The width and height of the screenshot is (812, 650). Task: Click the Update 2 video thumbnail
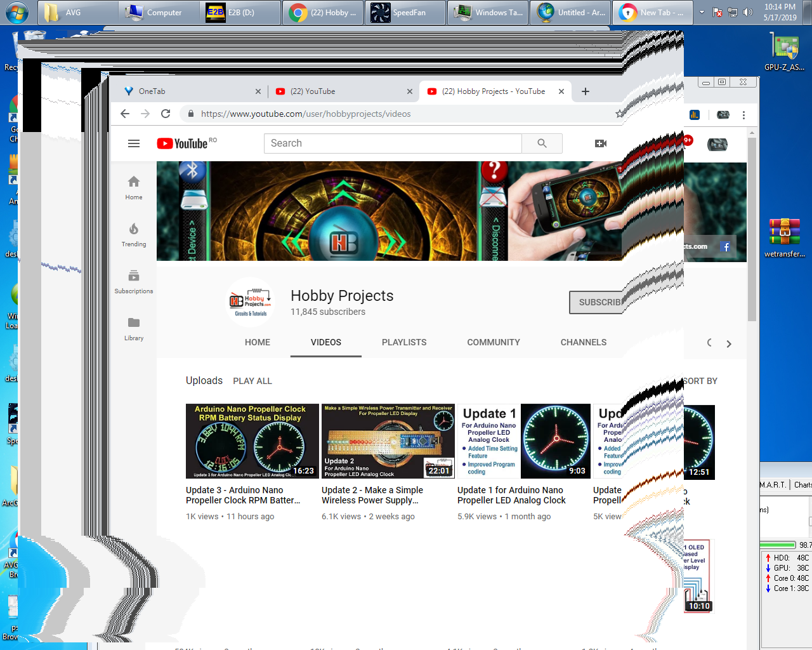(x=388, y=441)
